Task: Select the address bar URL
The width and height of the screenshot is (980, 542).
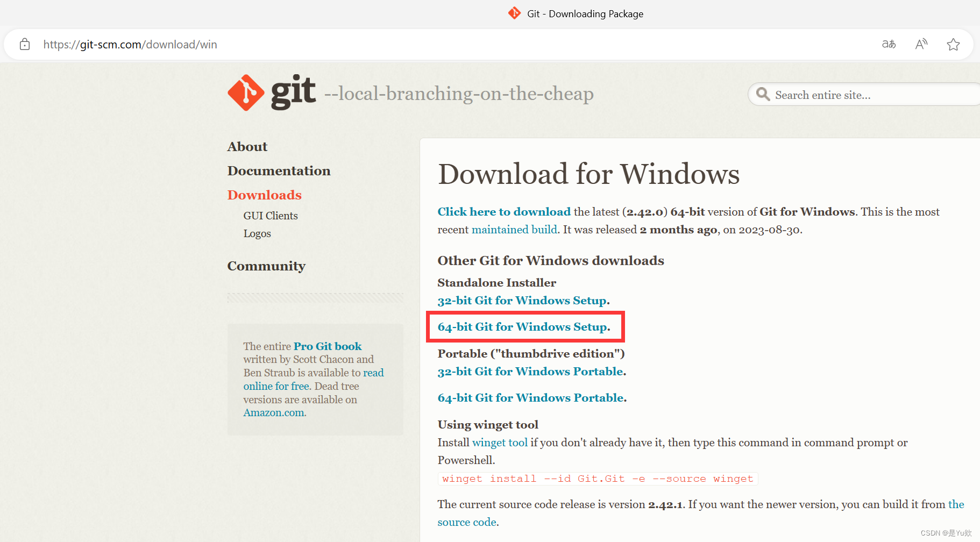Action: (x=130, y=45)
